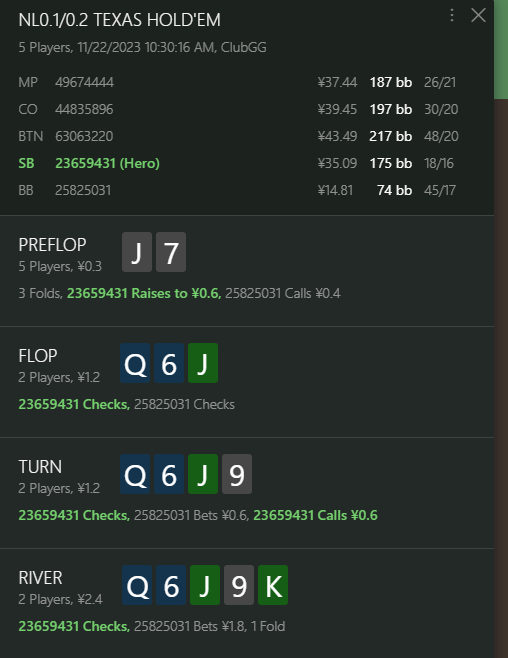Click the green K card on river

(273, 585)
